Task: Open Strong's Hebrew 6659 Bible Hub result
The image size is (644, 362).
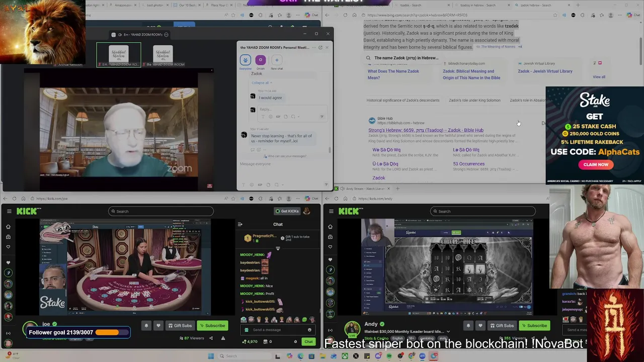Action: [426, 130]
